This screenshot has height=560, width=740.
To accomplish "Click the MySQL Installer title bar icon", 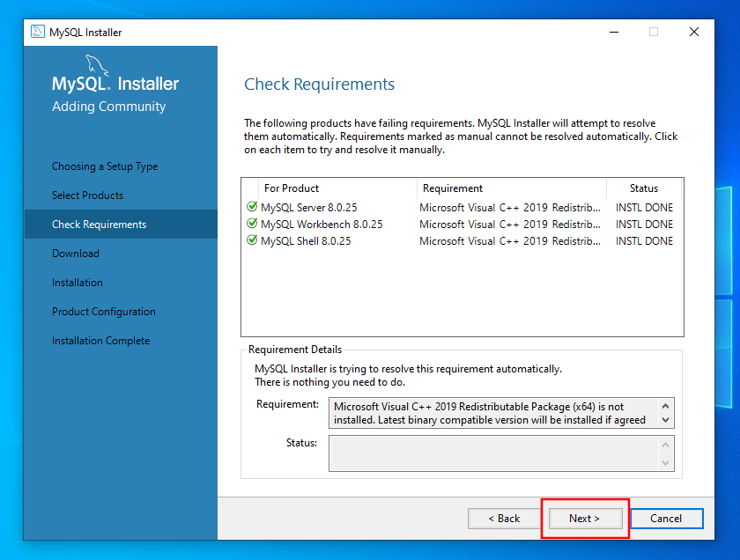I will coord(38,32).
